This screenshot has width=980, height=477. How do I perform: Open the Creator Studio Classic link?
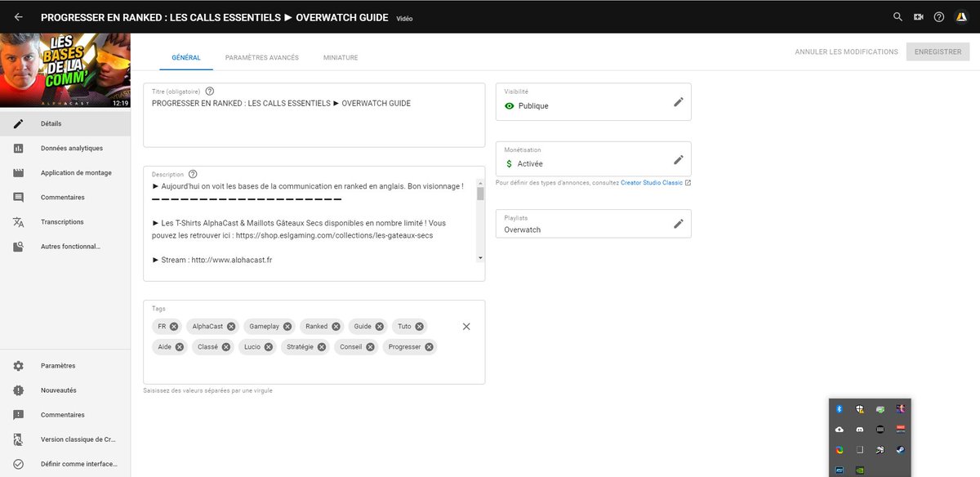(656, 183)
